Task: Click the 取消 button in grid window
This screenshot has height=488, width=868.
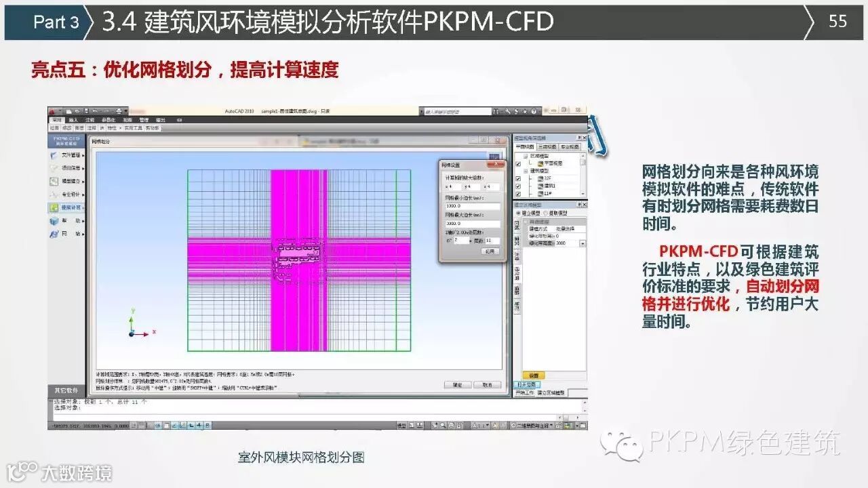Action: click(487, 385)
